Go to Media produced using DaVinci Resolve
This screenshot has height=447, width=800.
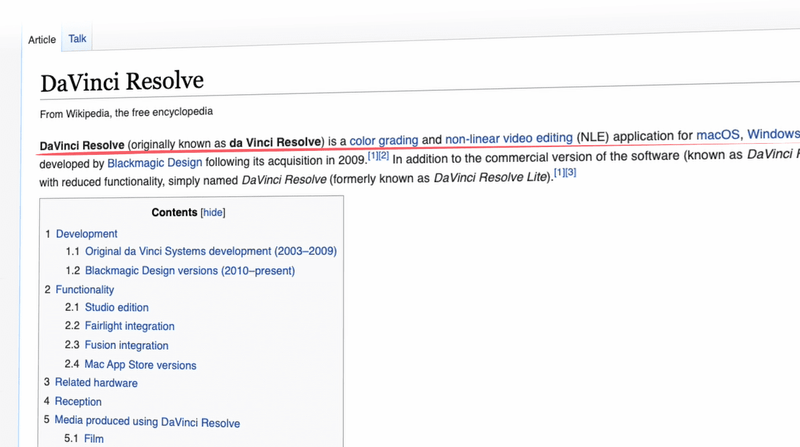(x=147, y=421)
